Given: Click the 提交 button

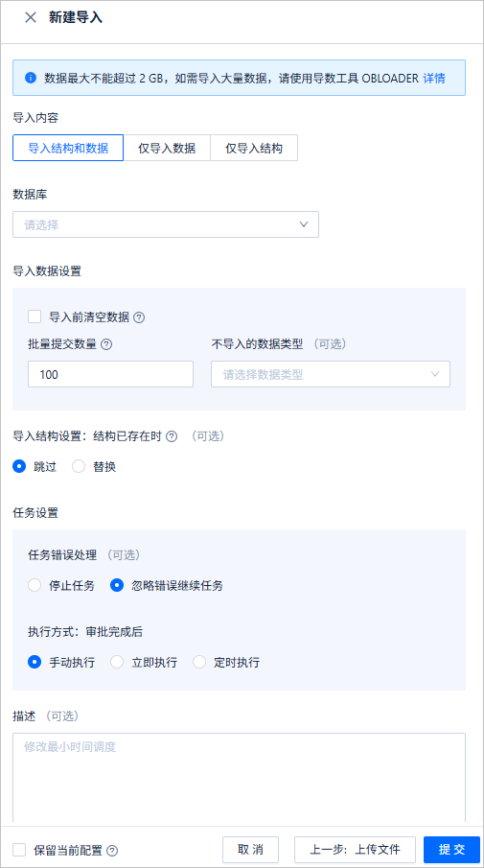Looking at the screenshot, I should click(452, 850).
